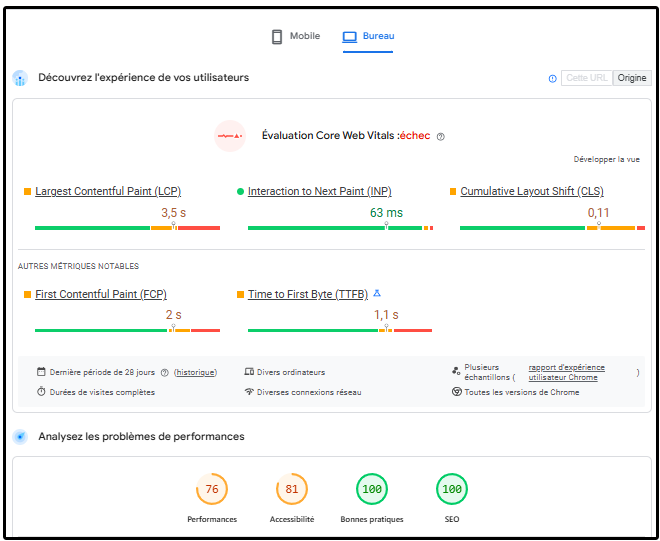The image size is (660, 541).
Task: Click the SEO score gauge 100
Action: 452,490
